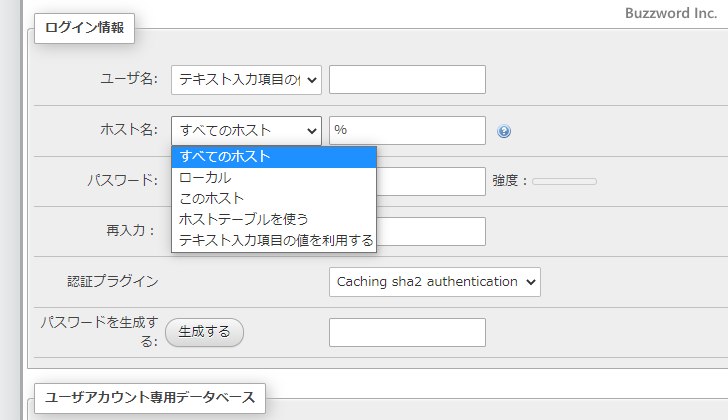
Task: Choose ローカル from the host list
Action: [274, 178]
